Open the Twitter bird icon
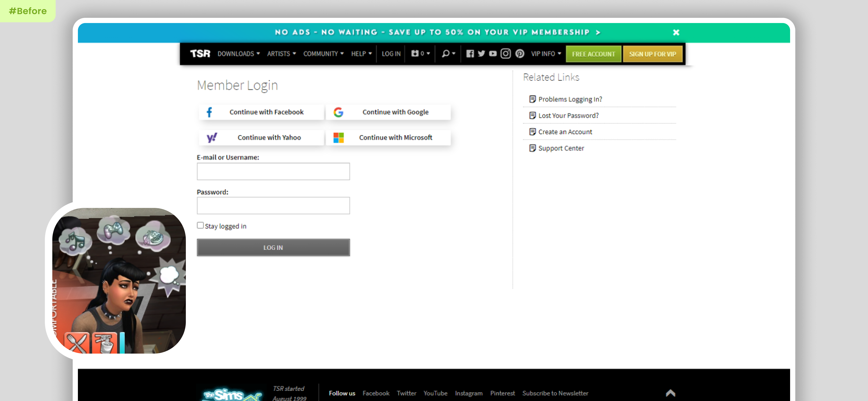 pyautogui.click(x=481, y=54)
